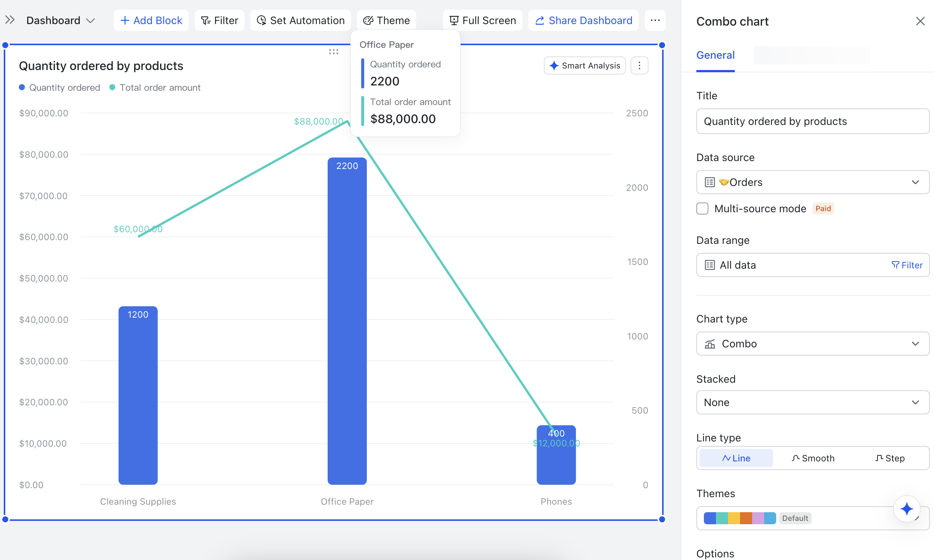This screenshot has height=560, width=934.
Task: Click the Cleaning Supplies axis label
Action: (x=138, y=502)
